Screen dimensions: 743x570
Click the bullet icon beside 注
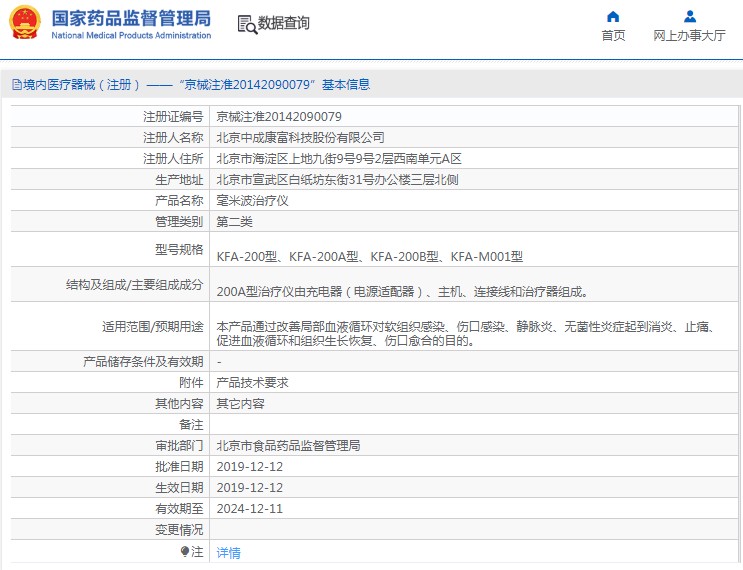click(x=185, y=551)
